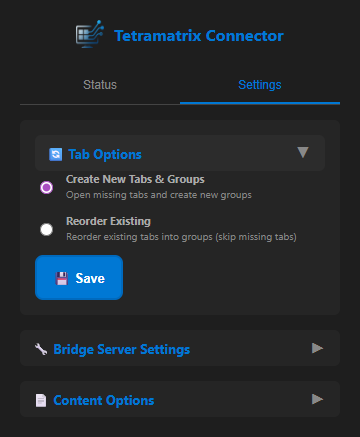Image resolution: width=360 pixels, height=437 pixels.
Task: Click the Bridge Server Settings heading
Action: click(x=122, y=349)
